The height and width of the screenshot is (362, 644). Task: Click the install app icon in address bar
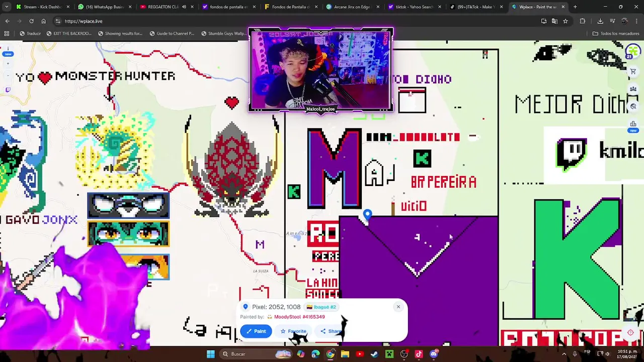click(544, 21)
